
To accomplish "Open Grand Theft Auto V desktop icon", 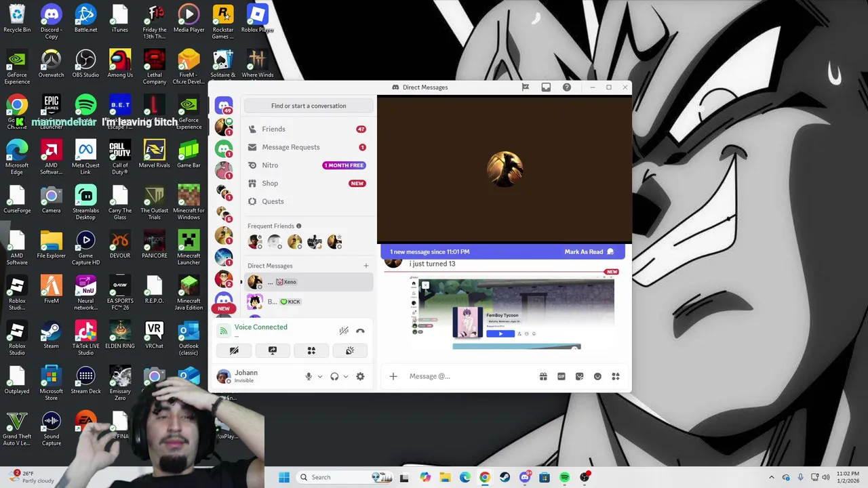I will 17,428.
